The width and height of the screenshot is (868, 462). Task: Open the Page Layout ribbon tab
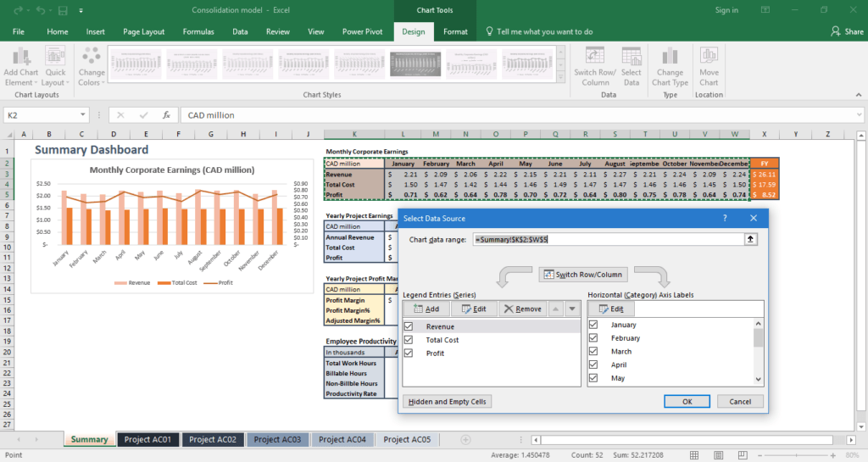point(143,31)
